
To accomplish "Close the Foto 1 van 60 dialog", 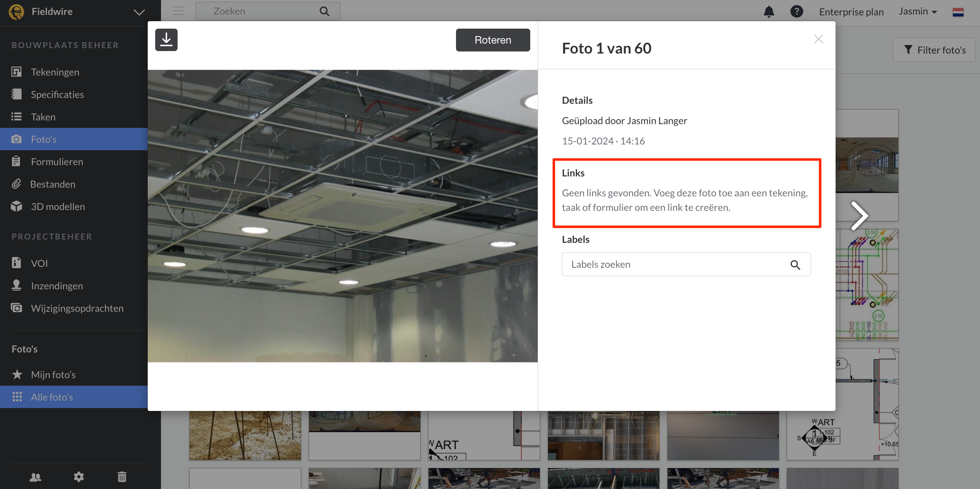I will [x=818, y=39].
